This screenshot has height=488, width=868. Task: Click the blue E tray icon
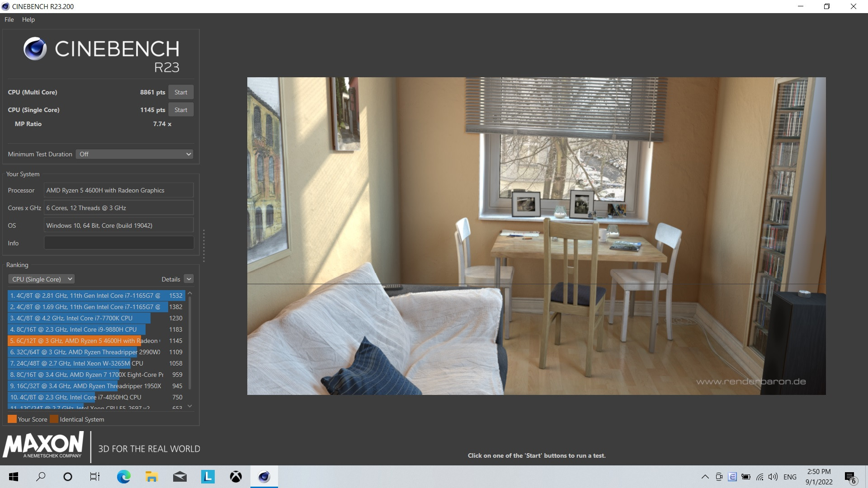pos(732,477)
